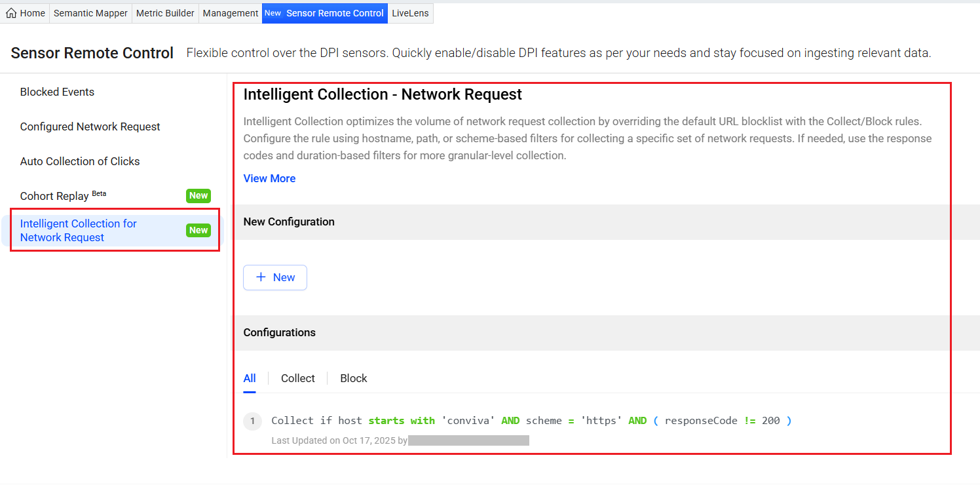Open the Semantic Mapper tab
Screen dimensions: 980x485
tap(90, 13)
